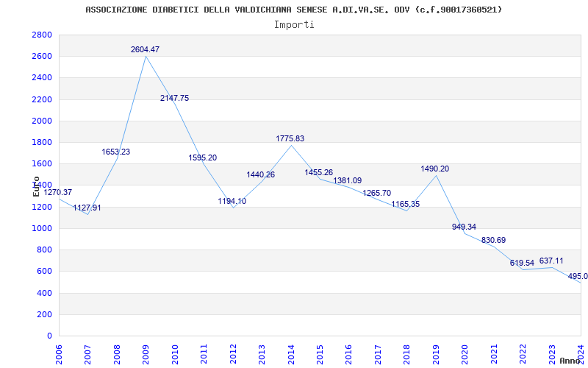Select the 619.54 data label

click(x=522, y=263)
